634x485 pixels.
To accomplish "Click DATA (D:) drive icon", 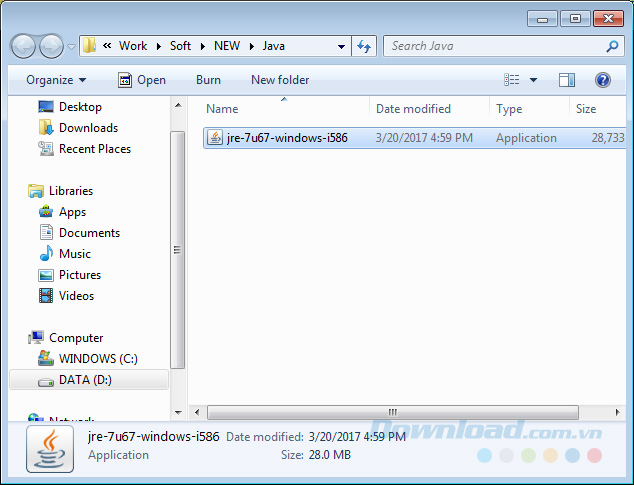I will point(46,381).
